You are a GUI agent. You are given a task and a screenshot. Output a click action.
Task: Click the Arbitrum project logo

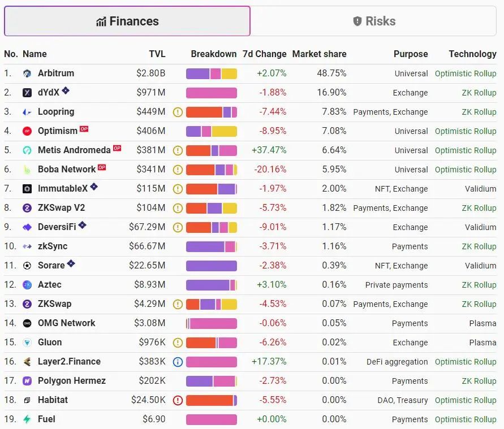[27, 73]
